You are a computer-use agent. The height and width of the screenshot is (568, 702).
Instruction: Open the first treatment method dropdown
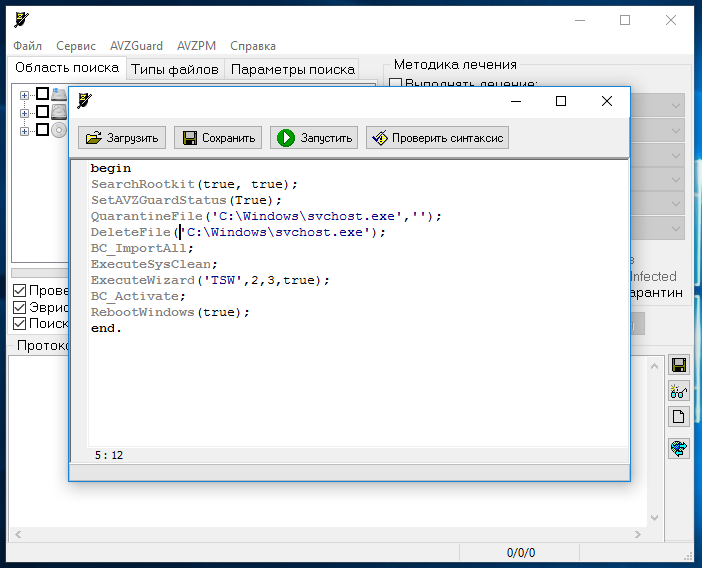676,106
